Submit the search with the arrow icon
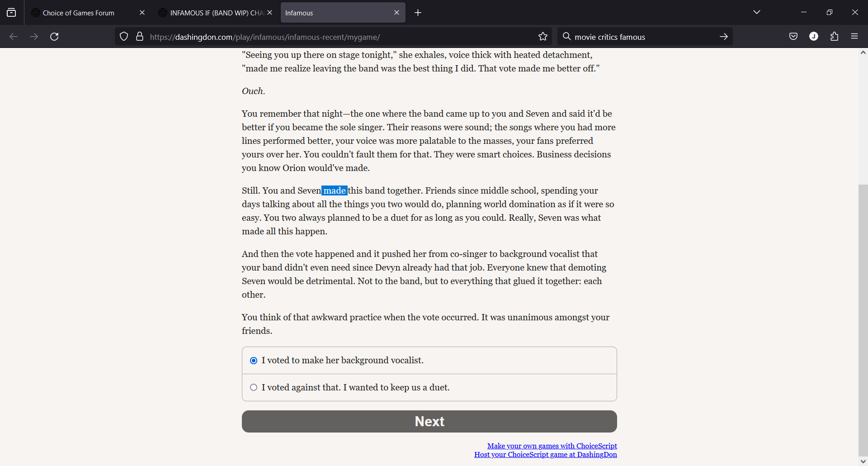 (724, 37)
